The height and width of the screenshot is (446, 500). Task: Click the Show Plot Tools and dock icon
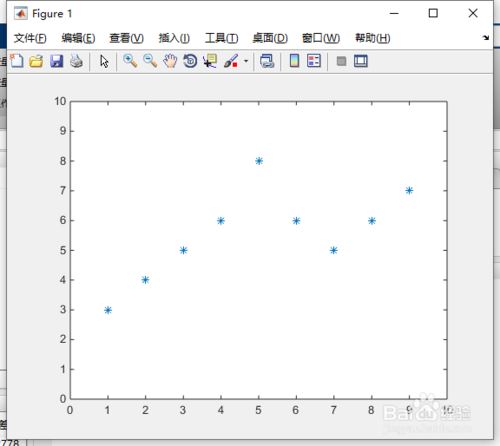[x=361, y=61]
